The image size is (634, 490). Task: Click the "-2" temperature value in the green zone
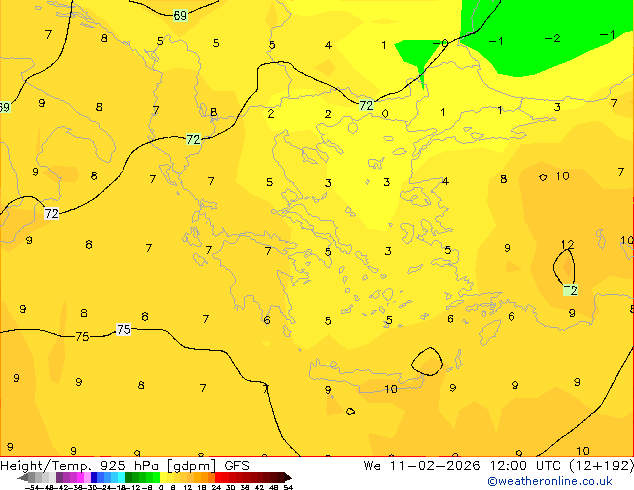pos(552,38)
